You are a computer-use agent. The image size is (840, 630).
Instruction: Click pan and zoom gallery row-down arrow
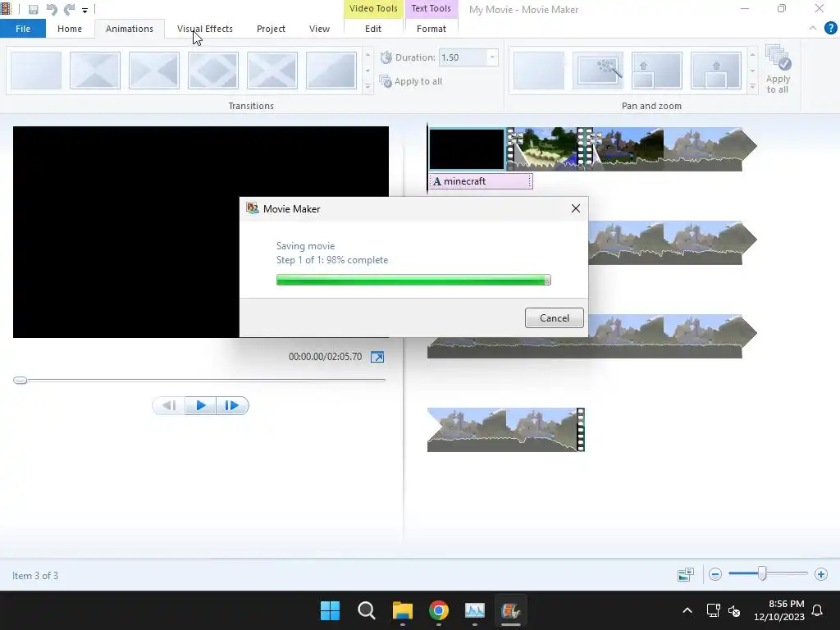(x=752, y=71)
